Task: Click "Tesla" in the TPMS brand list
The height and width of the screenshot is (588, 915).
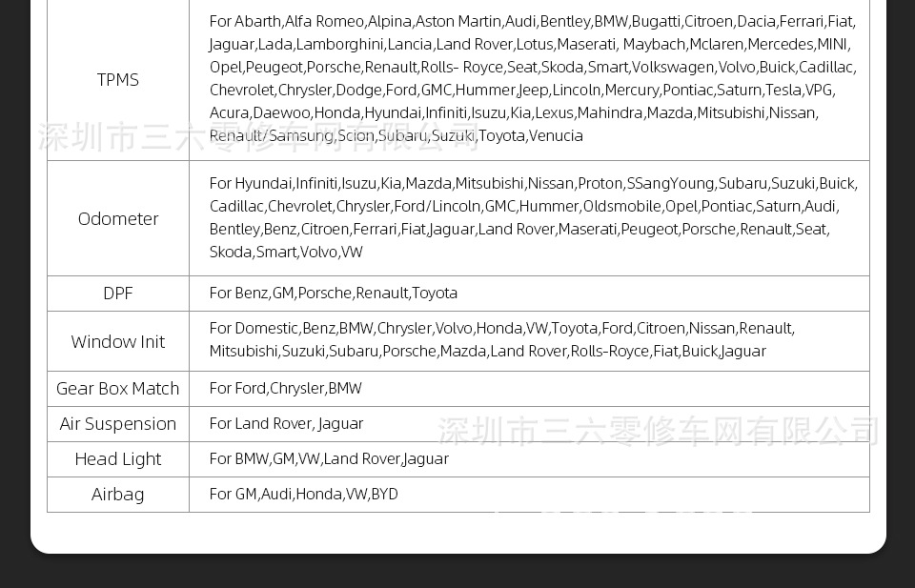Action: [783, 91]
